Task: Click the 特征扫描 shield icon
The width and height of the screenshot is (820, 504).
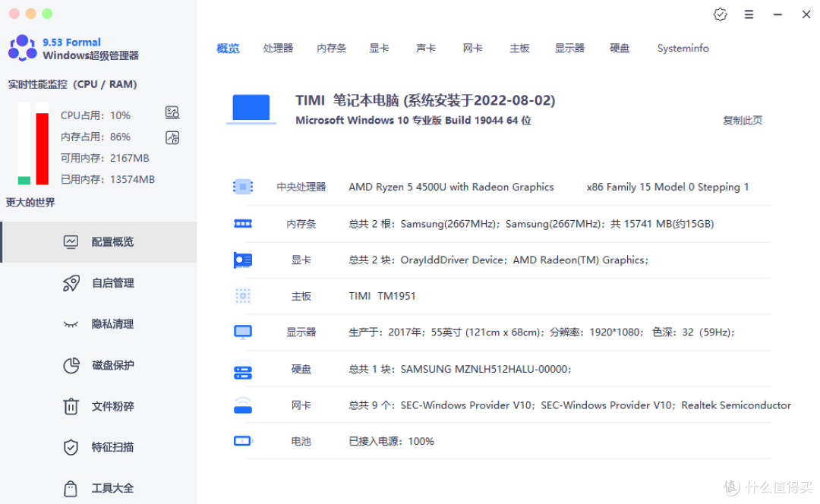Action: 71,448
